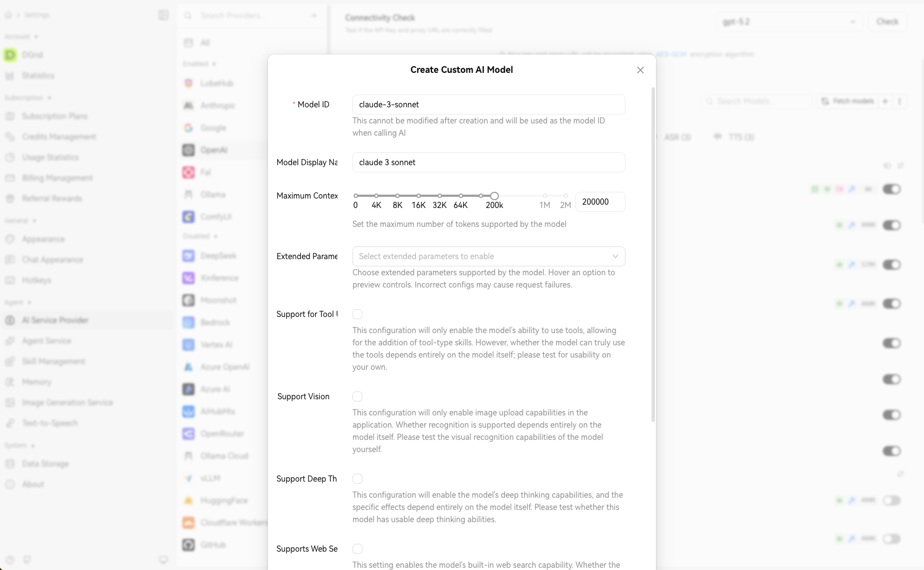
Task: Click the Fetch models button
Action: [x=847, y=101]
